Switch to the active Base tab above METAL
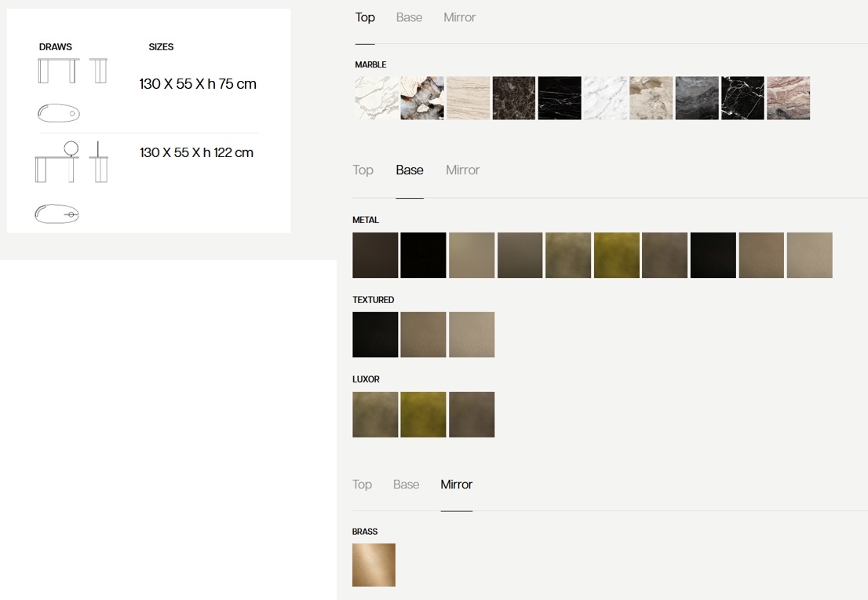 pos(410,170)
